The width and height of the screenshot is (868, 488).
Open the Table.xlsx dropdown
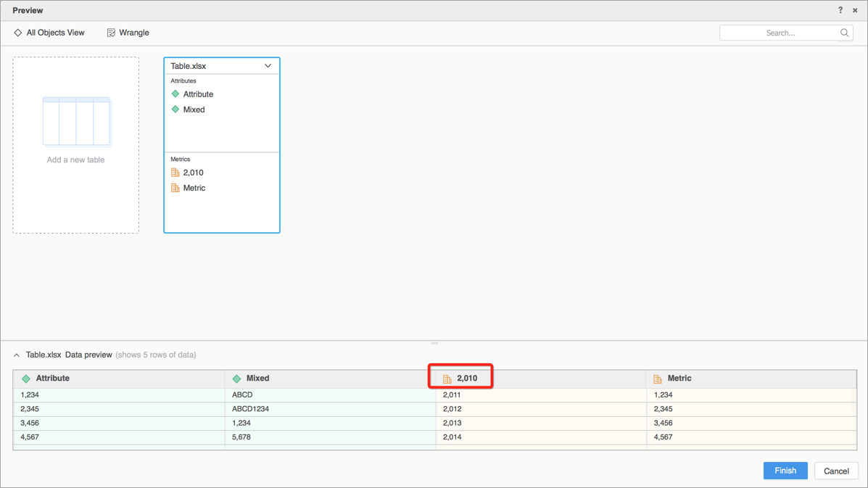pyautogui.click(x=269, y=65)
